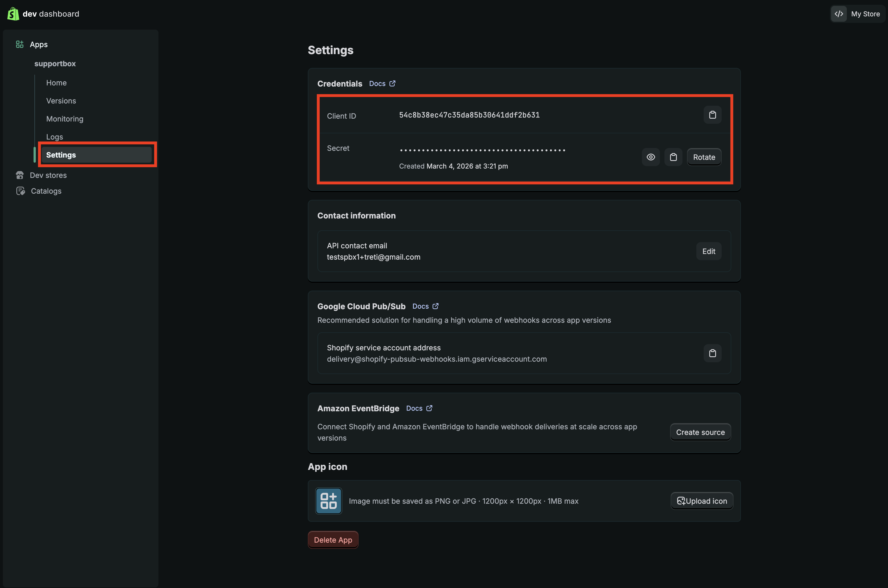Click the app icon thumbnail preview

click(328, 501)
